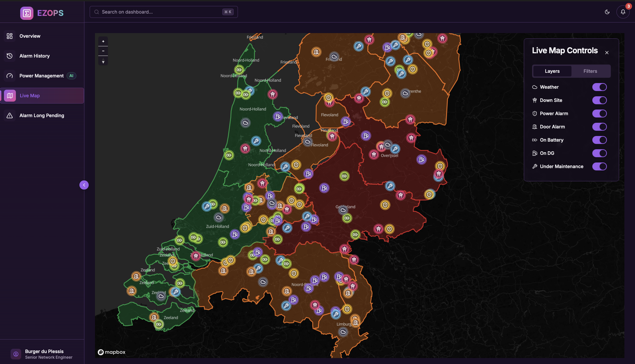Screen dimensions: 635x364
Task: Select Power Management in the sidebar
Action: click(41, 75)
